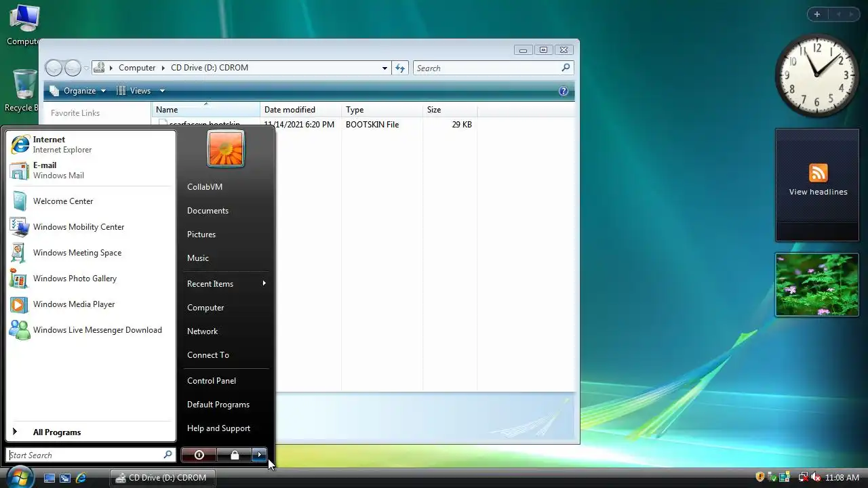Launch Windows Photo Gallery
Viewport: 868px width, 488px height.
point(90,279)
